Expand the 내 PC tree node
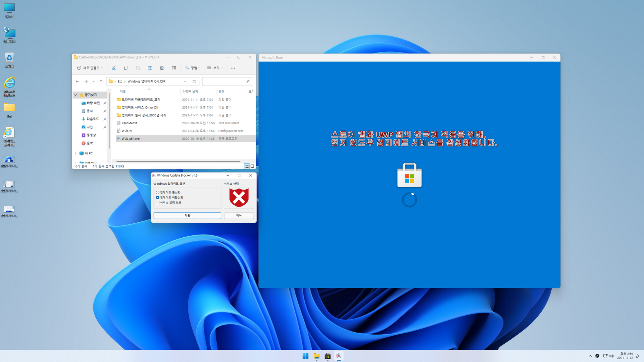This screenshot has width=644, height=362. (76, 153)
